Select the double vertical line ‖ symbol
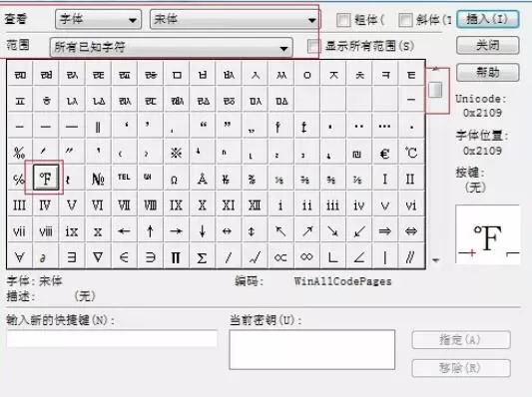Screen dimensions: 532x397 tap(98, 126)
